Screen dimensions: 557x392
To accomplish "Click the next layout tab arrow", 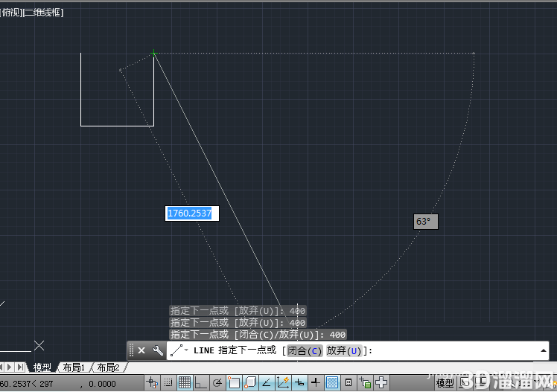I will pyautogui.click(x=10, y=367).
